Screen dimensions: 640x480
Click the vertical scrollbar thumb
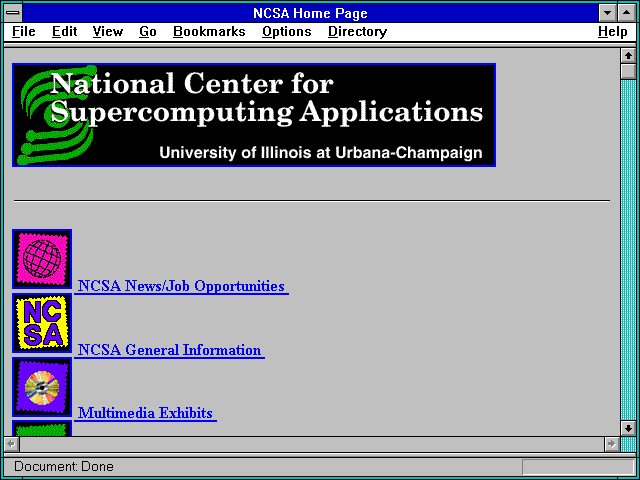click(x=628, y=71)
